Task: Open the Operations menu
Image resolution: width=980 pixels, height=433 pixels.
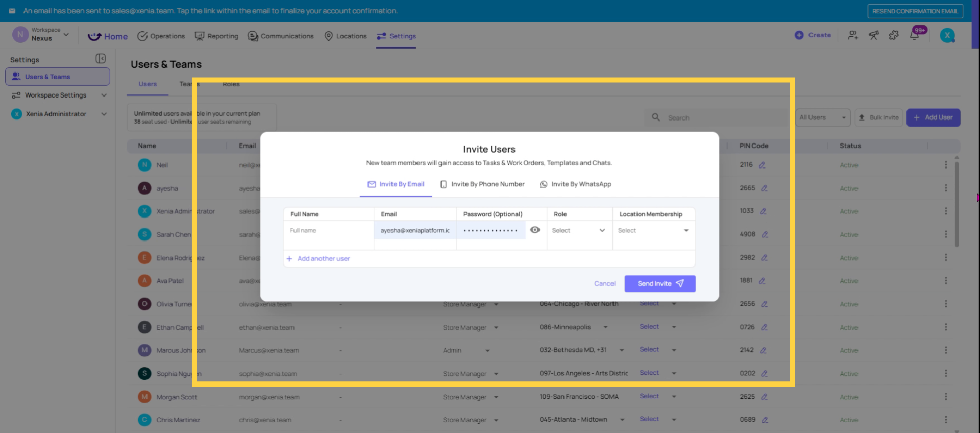Action: tap(161, 36)
